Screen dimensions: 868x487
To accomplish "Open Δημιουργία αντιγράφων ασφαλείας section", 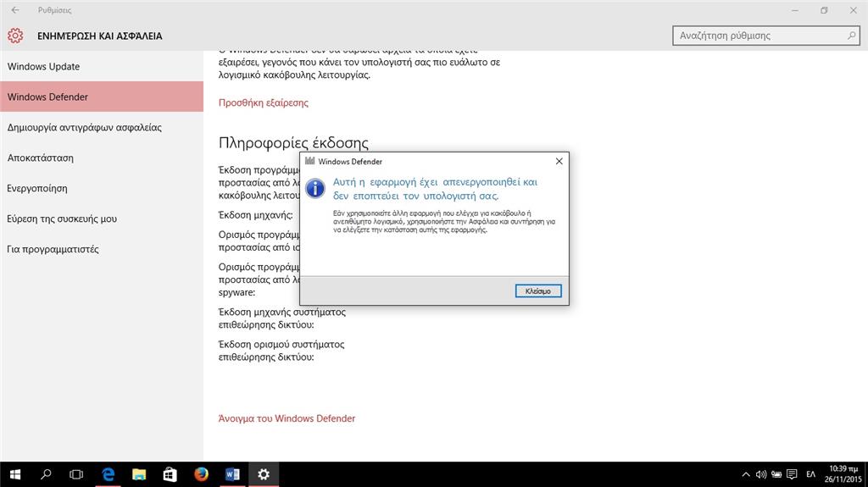I will click(x=102, y=127).
